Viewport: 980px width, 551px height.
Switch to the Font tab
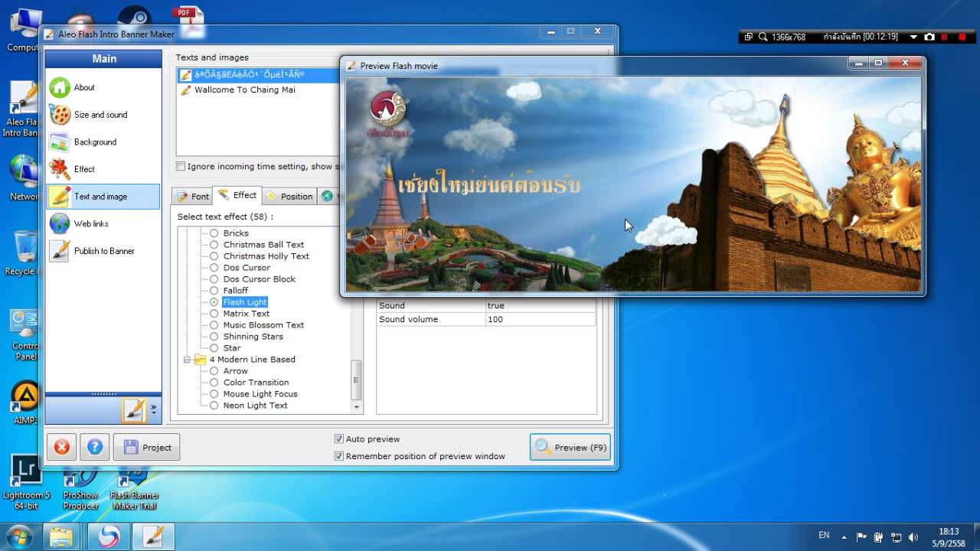pos(192,196)
